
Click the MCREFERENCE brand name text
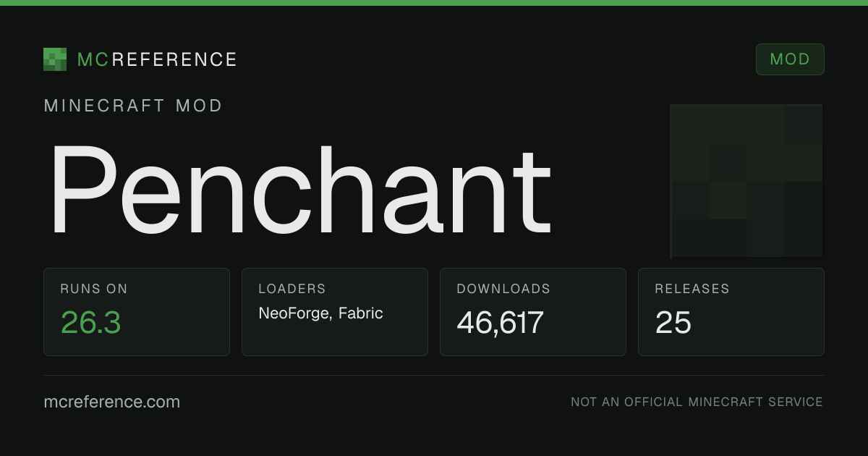[x=157, y=59]
